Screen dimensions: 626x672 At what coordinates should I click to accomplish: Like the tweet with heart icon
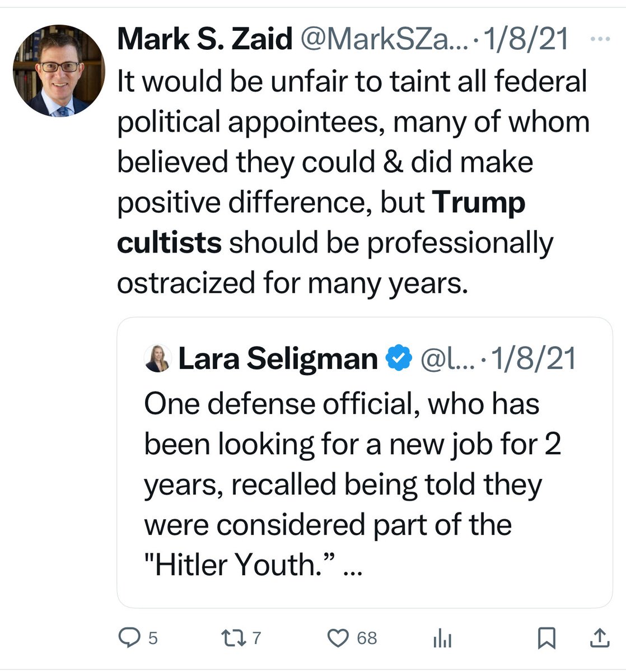(x=338, y=638)
